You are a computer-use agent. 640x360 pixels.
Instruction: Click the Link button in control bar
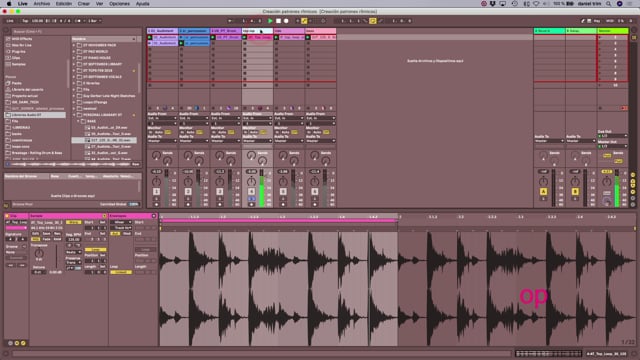click(x=10, y=21)
